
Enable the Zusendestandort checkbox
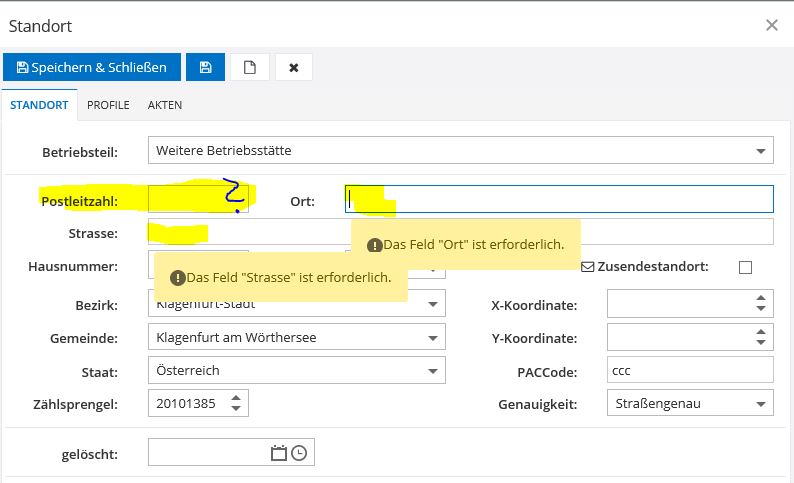[745, 267]
